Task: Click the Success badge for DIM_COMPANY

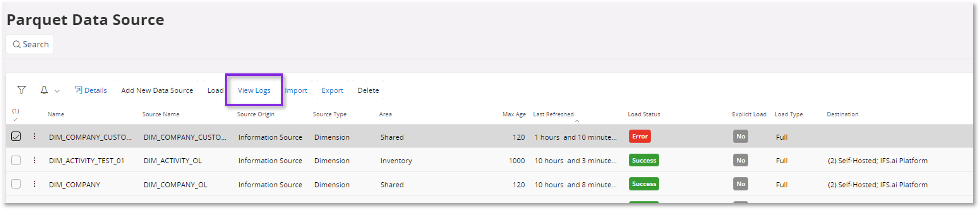Action: [x=644, y=184]
